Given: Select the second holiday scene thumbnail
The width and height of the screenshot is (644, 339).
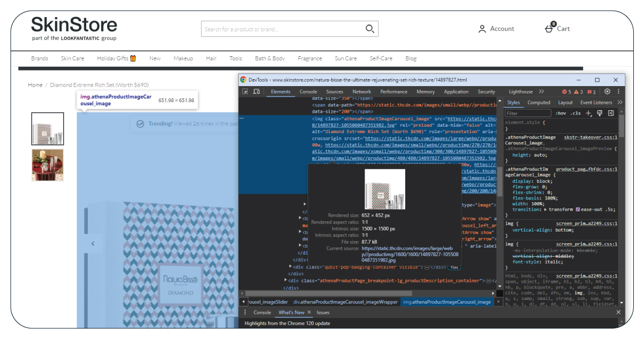Looking at the screenshot, I should pos(48,165).
